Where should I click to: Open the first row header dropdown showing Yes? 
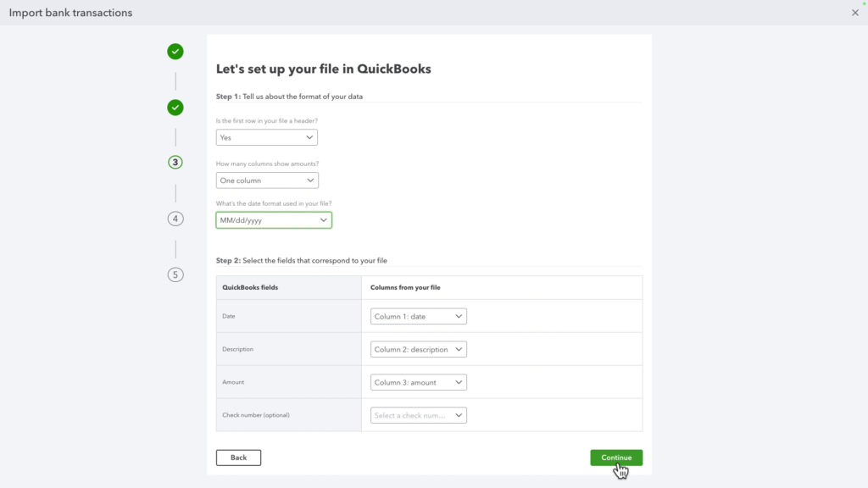point(266,136)
